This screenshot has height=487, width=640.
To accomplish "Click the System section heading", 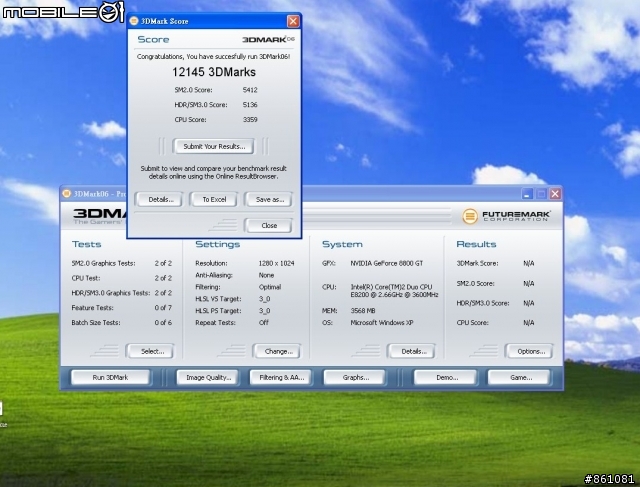I will tap(342, 244).
